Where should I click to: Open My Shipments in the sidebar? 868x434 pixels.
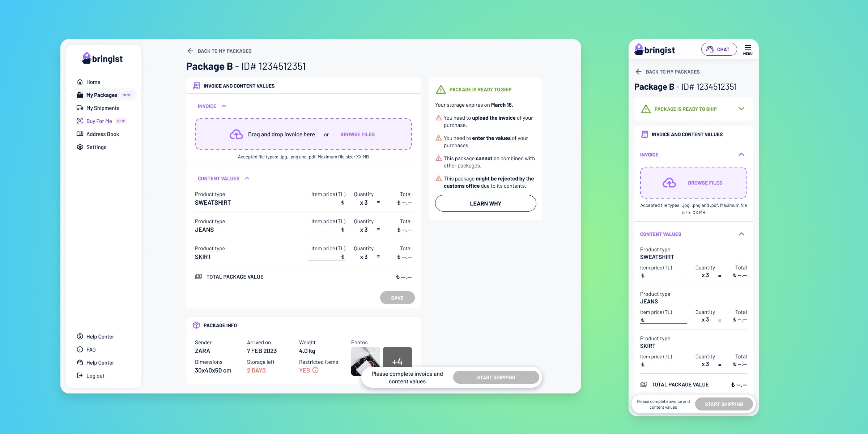click(x=103, y=108)
